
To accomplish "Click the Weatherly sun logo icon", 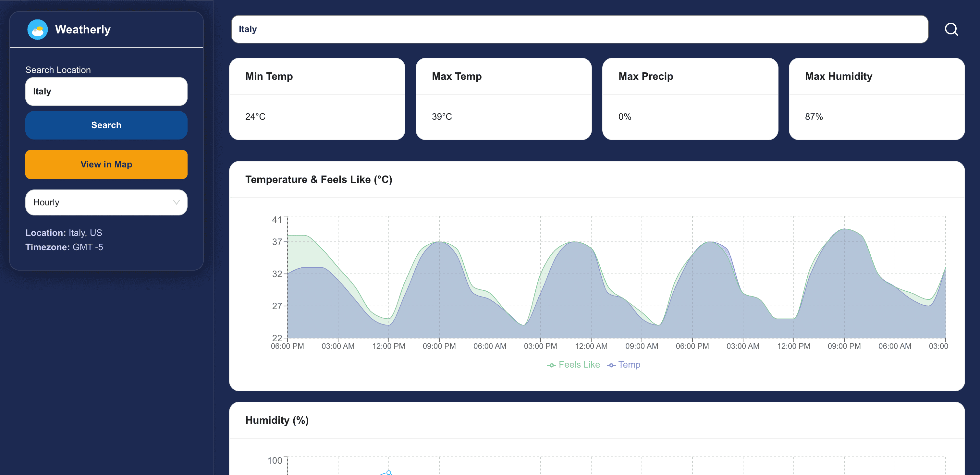I will click(38, 29).
